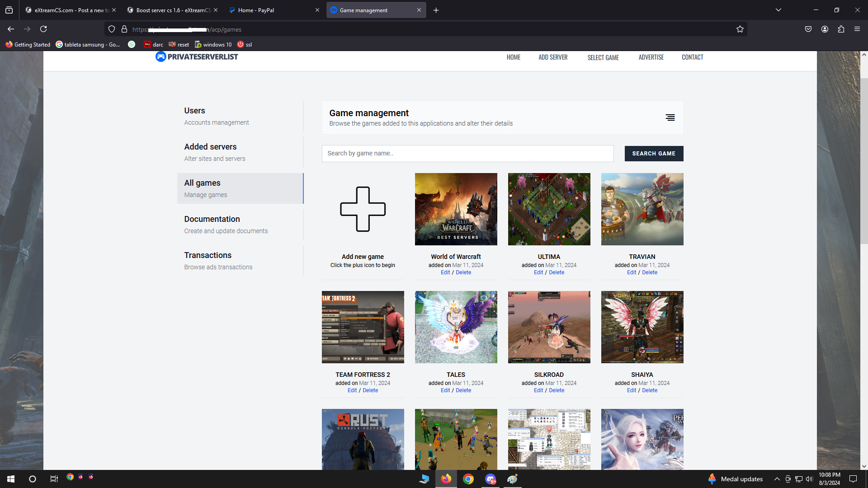The height and width of the screenshot is (488, 868).
Task: Open the ssl bookmark
Action: pyautogui.click(x=245, y=44)
